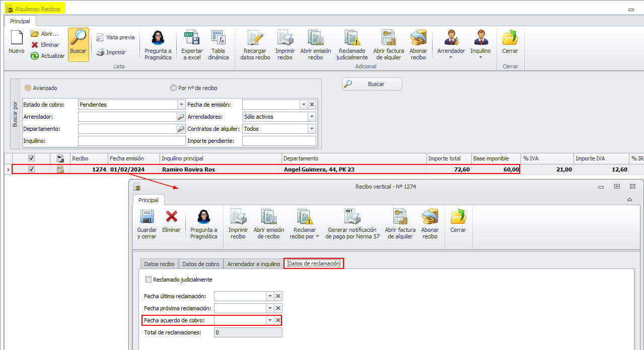Screen dimensions: 644x350
Task: Click Reclamado judicialmente ribbon icon
Action: [352, 45]
